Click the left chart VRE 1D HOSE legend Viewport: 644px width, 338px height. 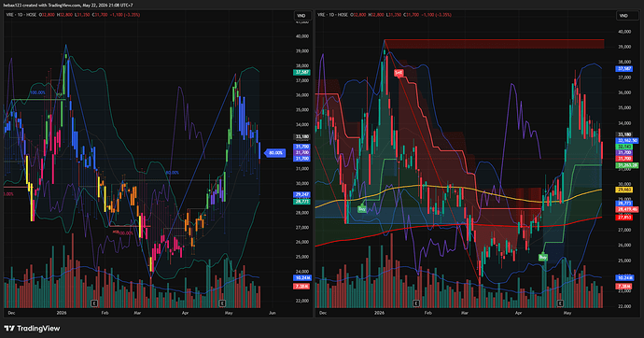pyautogui.click(x=21, y=15)
